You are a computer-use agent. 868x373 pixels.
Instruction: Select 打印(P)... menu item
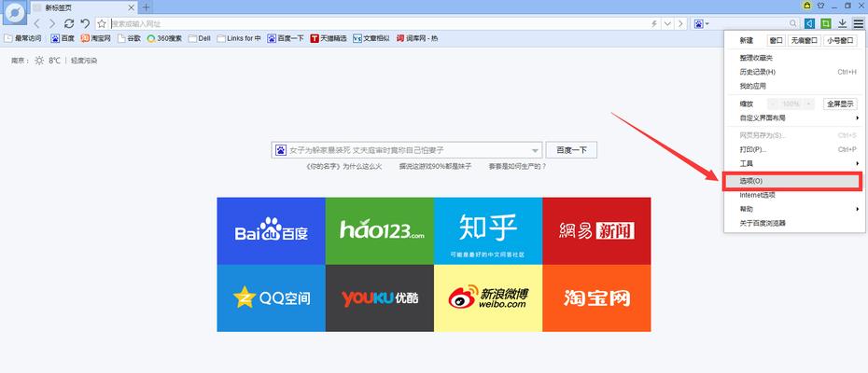(x=792, y=149)
